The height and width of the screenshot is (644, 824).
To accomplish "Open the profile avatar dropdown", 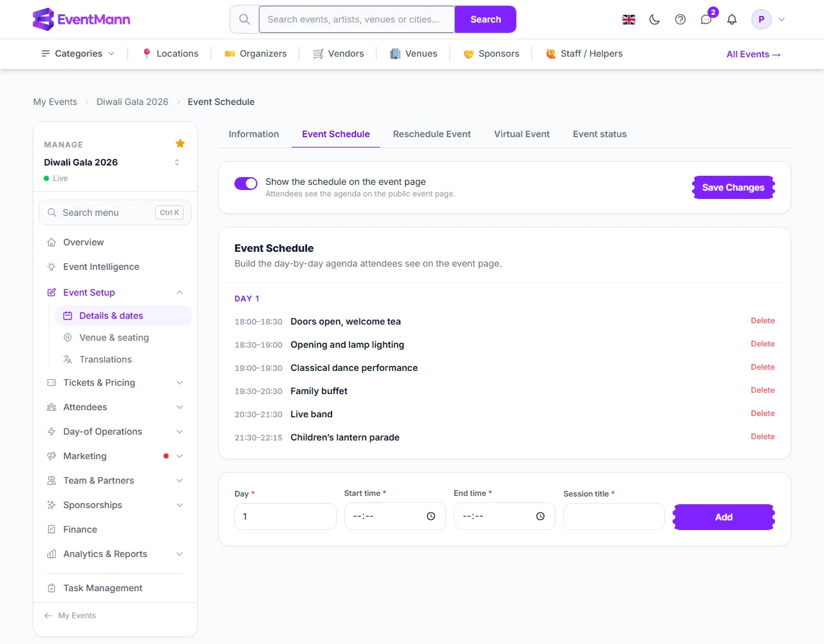I will pos(769,19).
